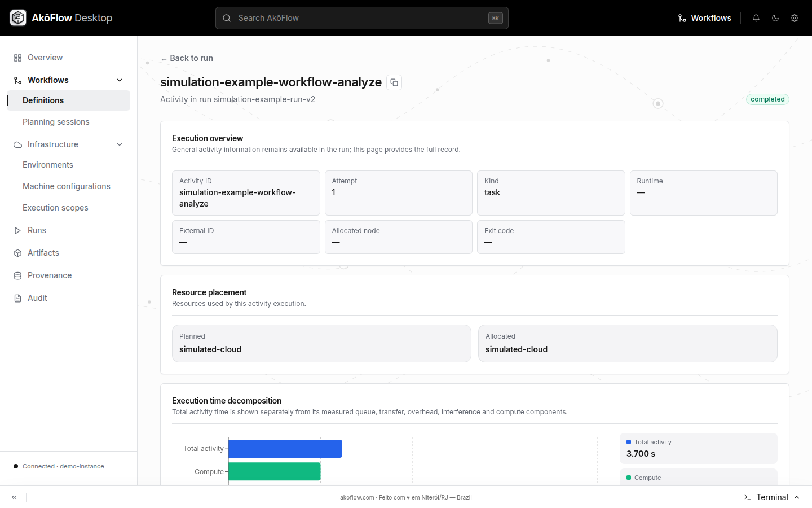812x508 pixels.
Task: Click the Activity ID value text
Action: coord(237,198)
